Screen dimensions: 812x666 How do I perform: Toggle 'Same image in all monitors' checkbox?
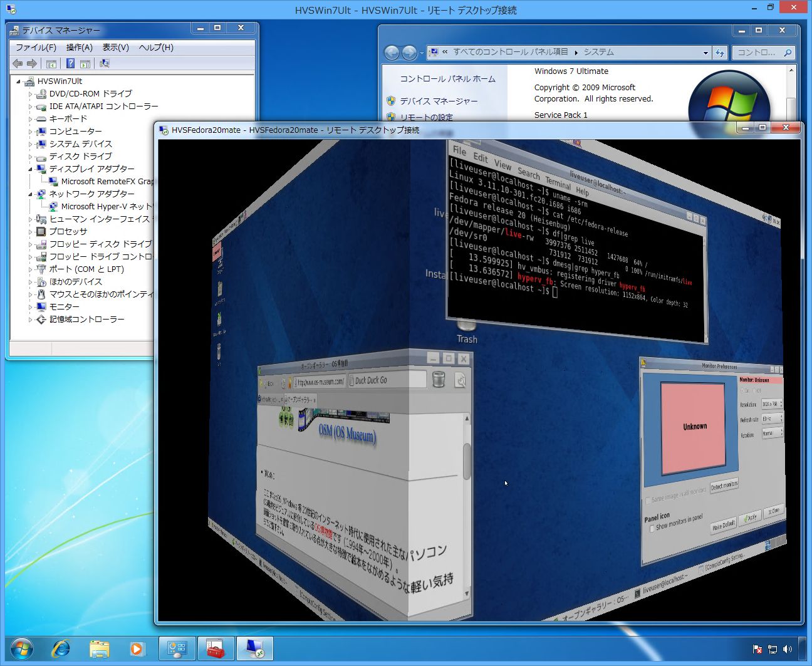pyautogui.click(x=647, y=500)
